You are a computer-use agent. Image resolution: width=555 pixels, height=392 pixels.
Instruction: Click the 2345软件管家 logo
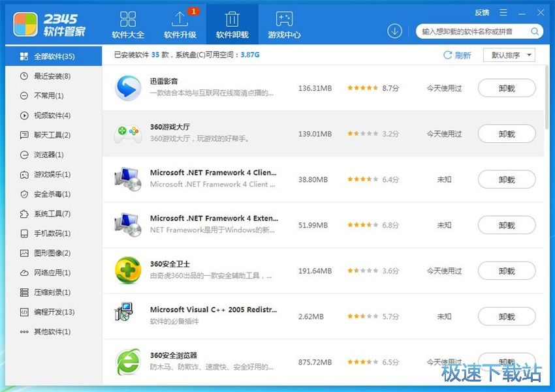[x=50, y=25]
